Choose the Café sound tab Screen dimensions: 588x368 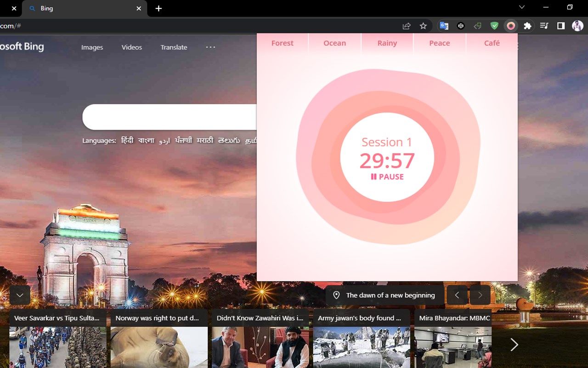492,43
